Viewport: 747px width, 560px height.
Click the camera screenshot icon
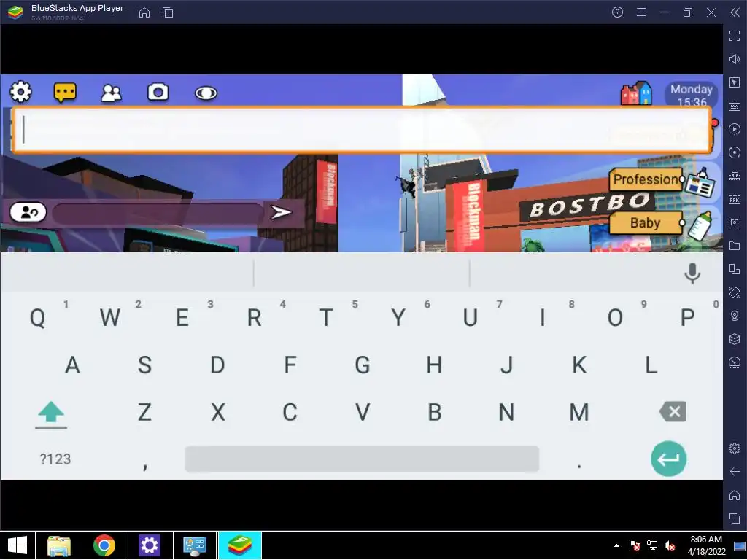point(158,92)
